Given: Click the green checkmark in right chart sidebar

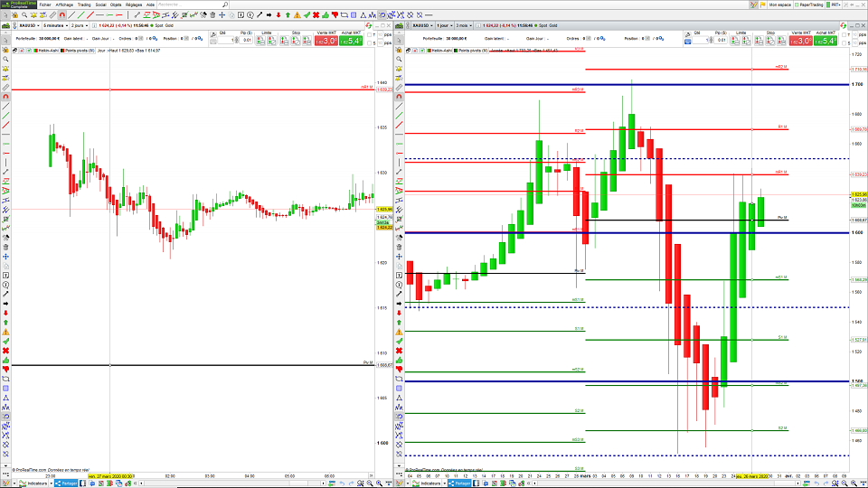Looking at the screenshot, I should click(x=399, y=342).
